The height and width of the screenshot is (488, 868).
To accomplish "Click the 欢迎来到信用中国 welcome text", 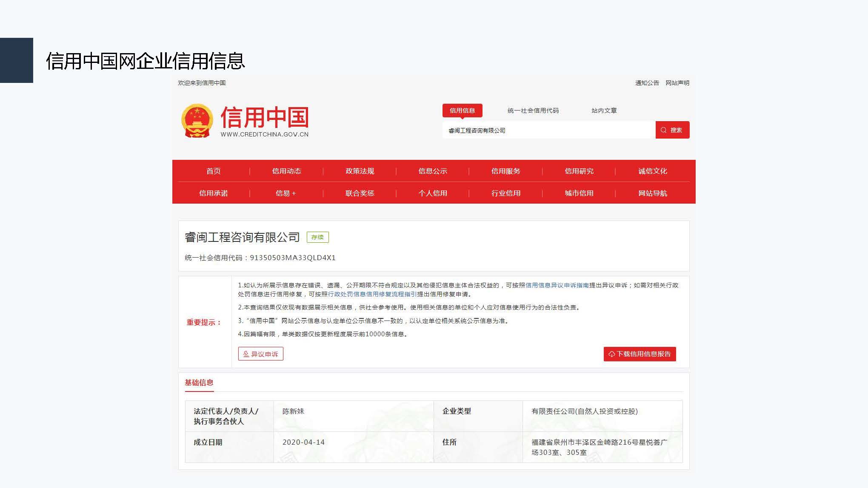I will [202, 83].
